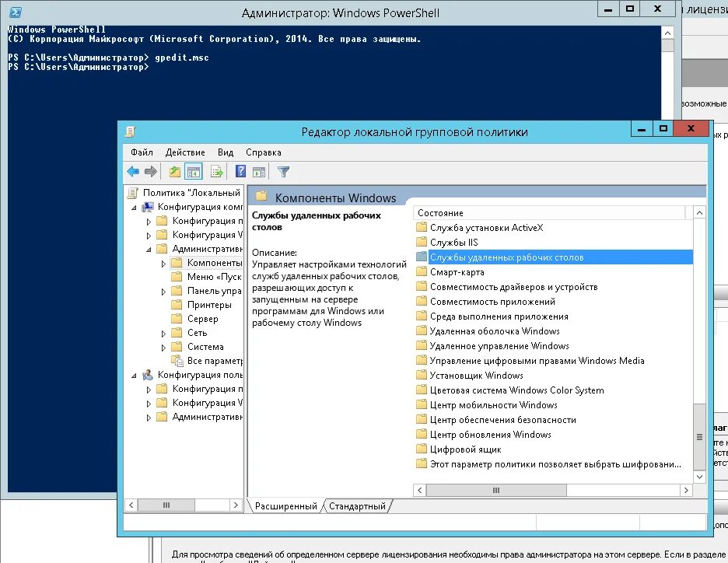Expand the 'Панель управления' tree node

tap(163, 292)
